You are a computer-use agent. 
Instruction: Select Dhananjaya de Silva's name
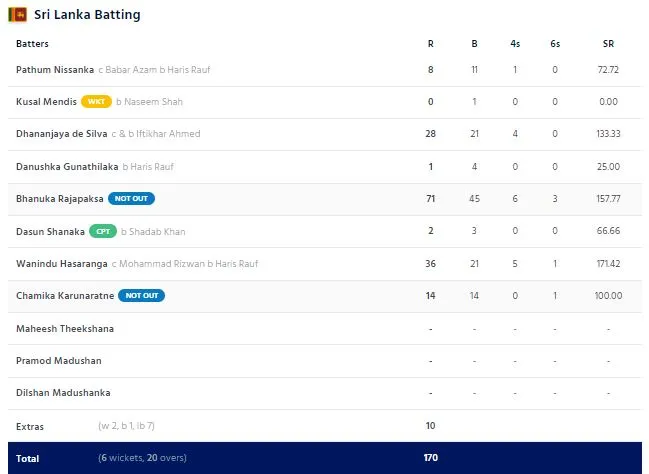[66, 134]
